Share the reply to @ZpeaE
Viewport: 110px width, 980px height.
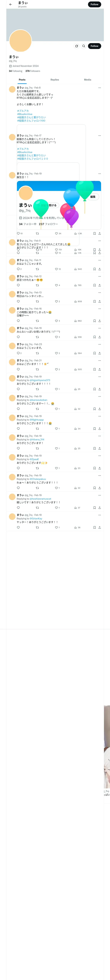(x=99, y=468)
